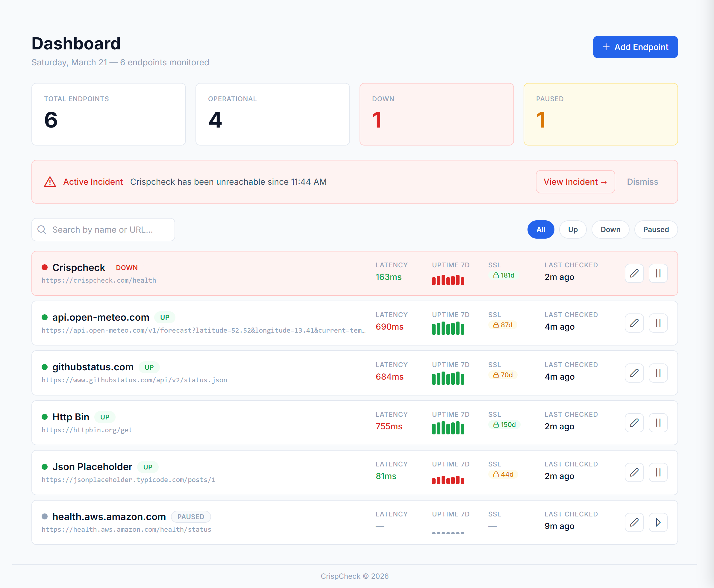The width and height of the screenshot is (714, 588).
Task: Focus the Search by name or URL field
Action: (x=108, y=230)
